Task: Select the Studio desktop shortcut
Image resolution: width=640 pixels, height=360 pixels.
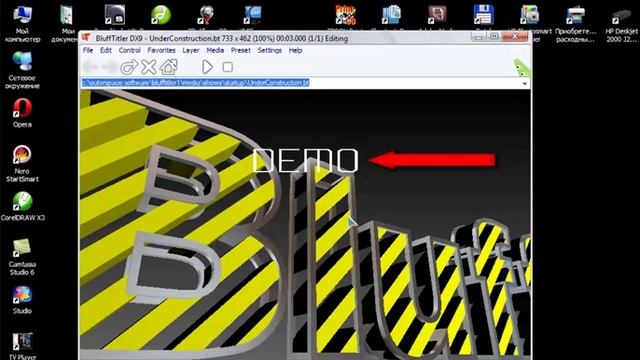Action: 22,300
